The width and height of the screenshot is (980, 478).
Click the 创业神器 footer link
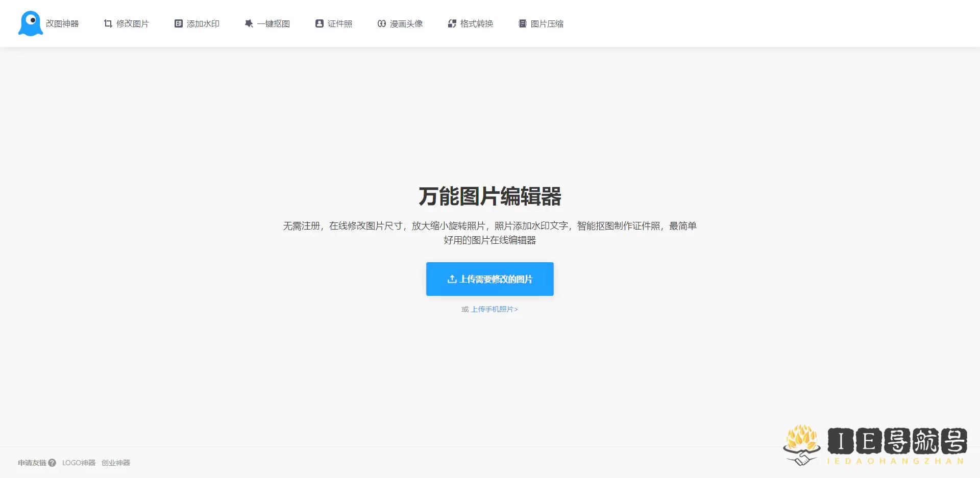(x=115, y=463)
